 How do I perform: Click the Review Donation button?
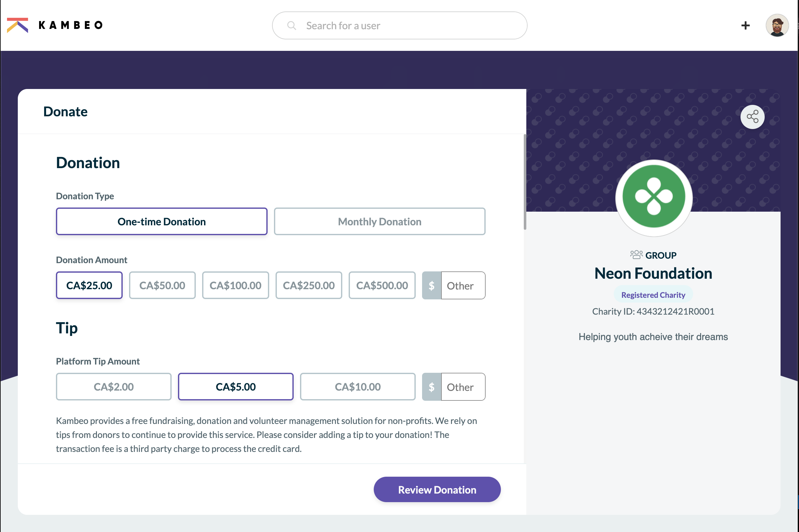click(437, 490)
